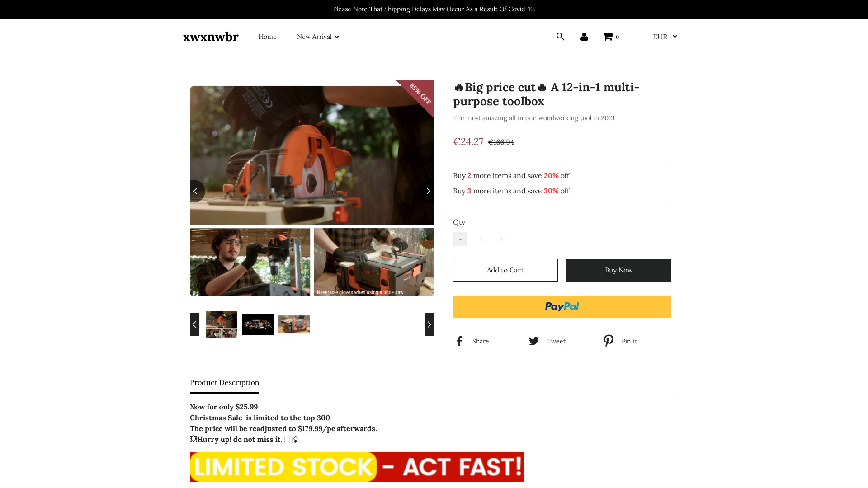Show next main product image arrow
This screenshot has width=868, height=488.
point(427,191)
